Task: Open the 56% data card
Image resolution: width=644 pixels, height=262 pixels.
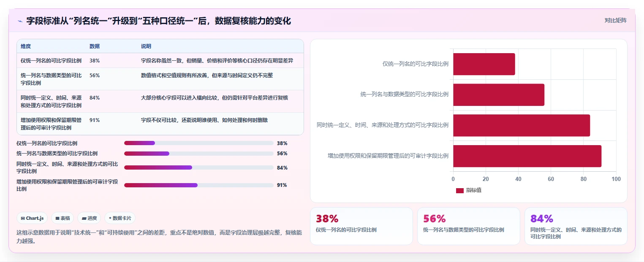Action: [469, 226]
